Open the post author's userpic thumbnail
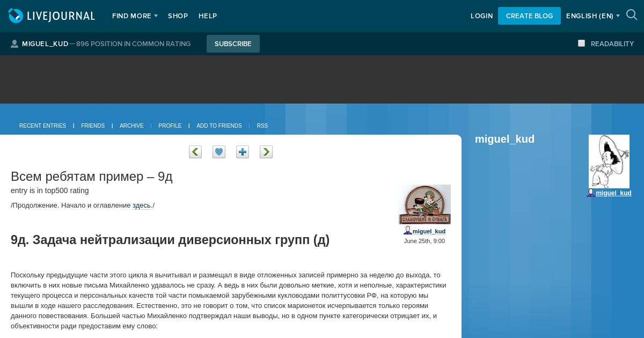The image size is (644, 338). click(x=425, y=204)
